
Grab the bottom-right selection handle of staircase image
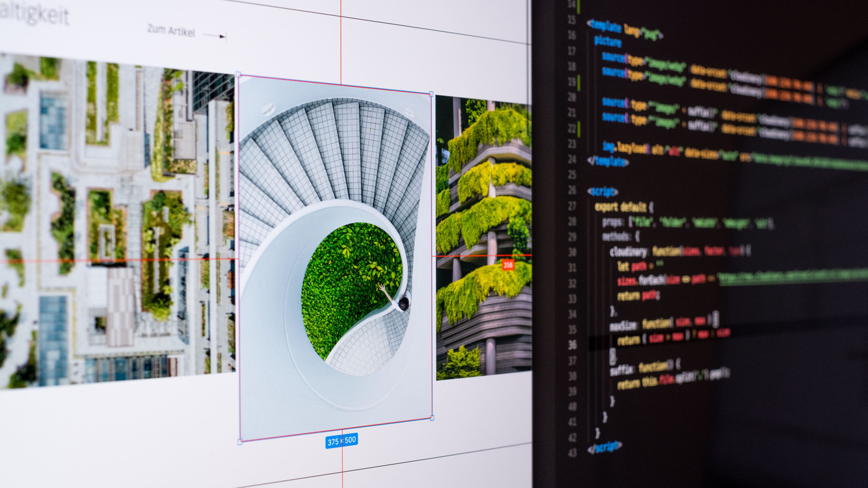(432, 417)
